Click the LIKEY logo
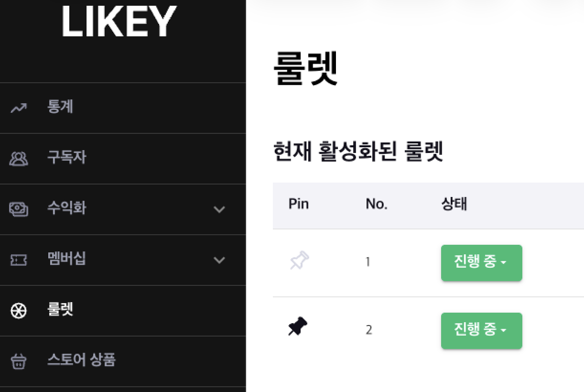The width and height of the screenshot is (584, 392). point(119,22)
